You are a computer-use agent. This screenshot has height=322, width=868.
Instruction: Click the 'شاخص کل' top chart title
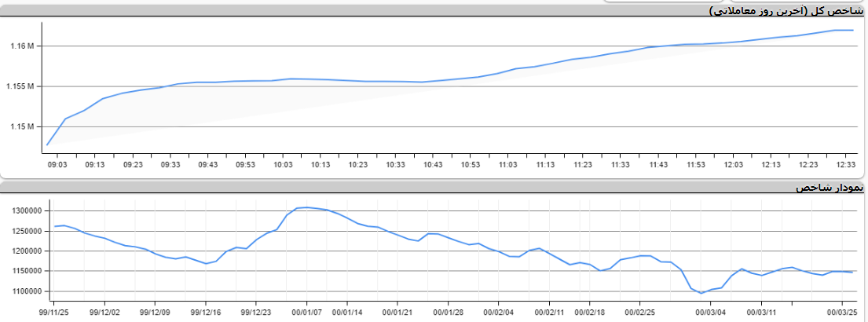click(786, 10)
